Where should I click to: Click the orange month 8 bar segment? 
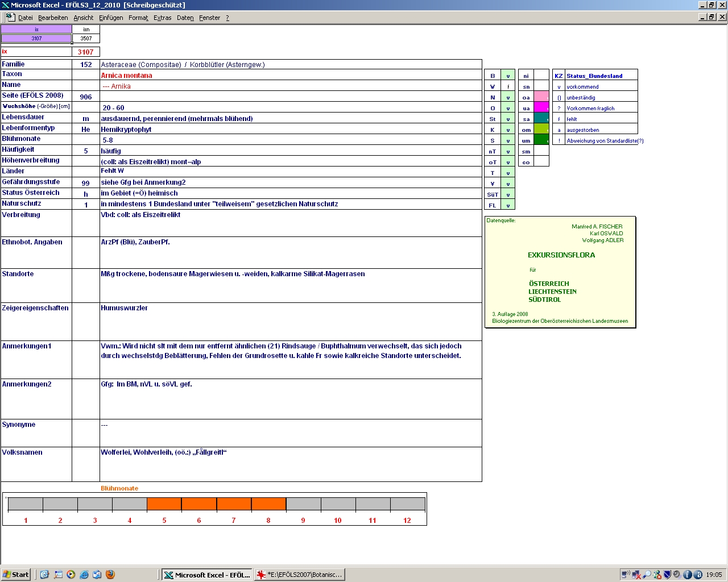pos(268,504)
